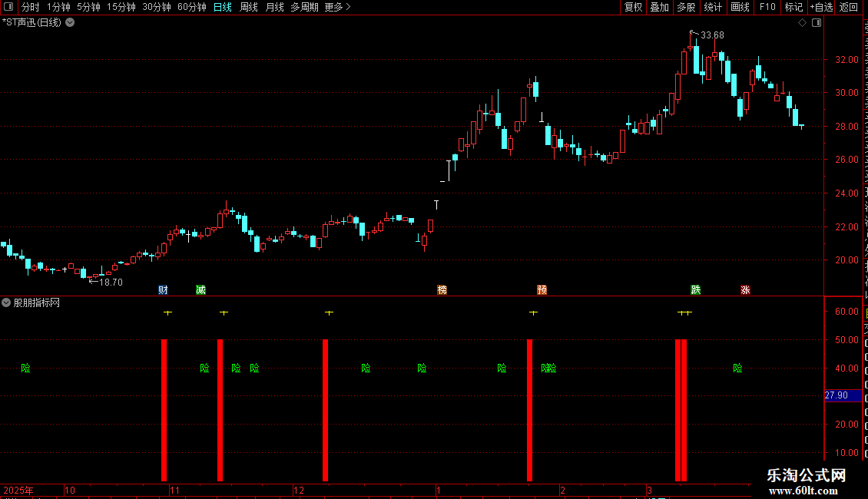Select the 月线 monthly chart tab
Screen dimensions: 868x499
point(274,7)
